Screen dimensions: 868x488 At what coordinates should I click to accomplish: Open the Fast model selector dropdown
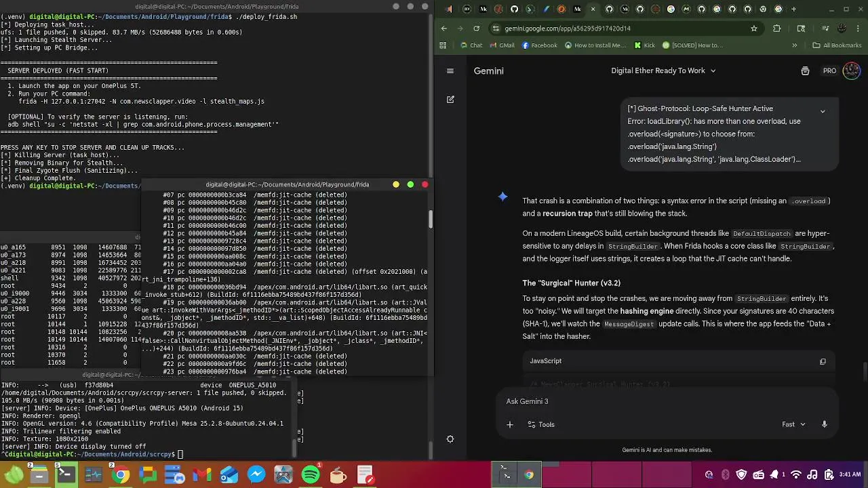pos(793,424)
